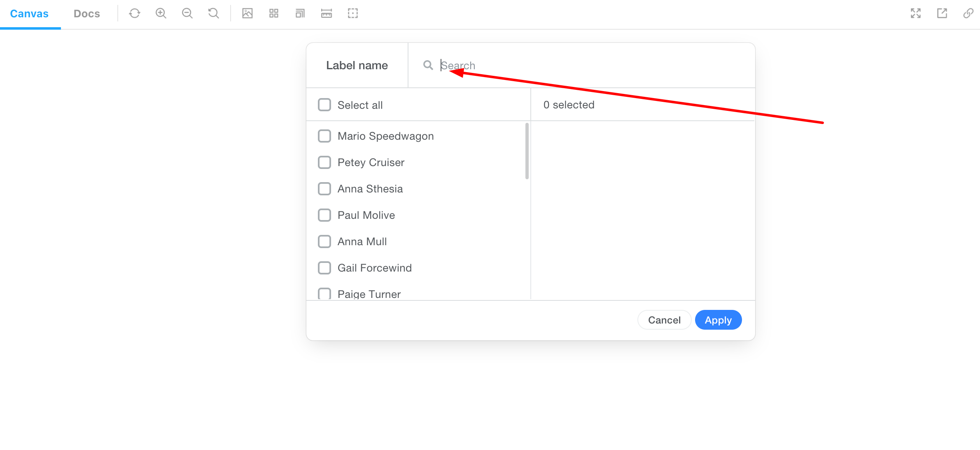
Task: Check the Mario Speedwagon checkbox
Action: [324, 136]
